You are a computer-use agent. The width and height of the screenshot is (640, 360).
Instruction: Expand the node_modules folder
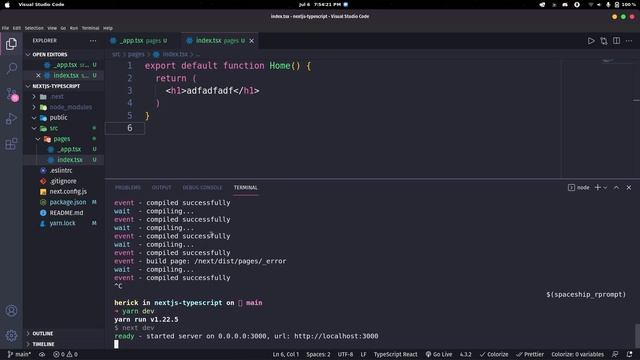(70, 107)
